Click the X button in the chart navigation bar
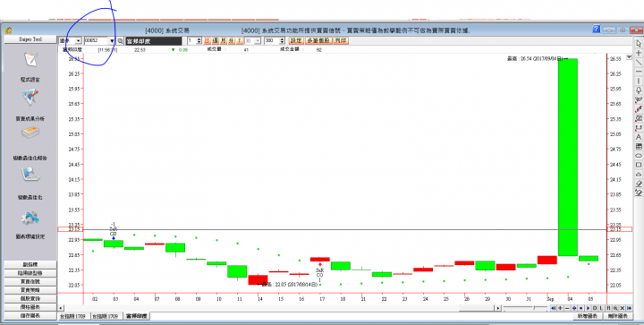Screen dimensions: 644x325 point(623,308)
